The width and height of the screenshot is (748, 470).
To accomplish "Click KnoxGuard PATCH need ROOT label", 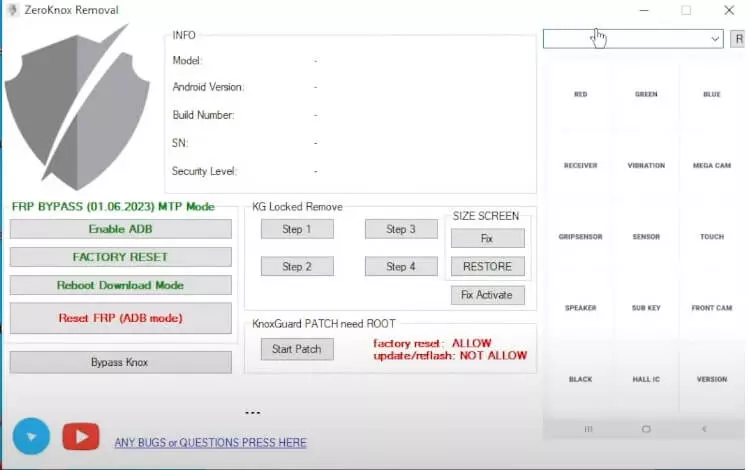I will point(323,324).
